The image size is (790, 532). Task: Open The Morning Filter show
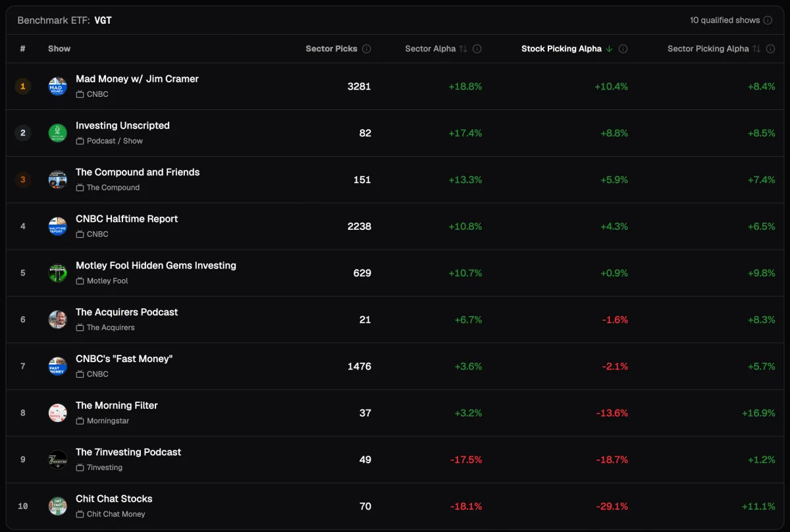[x=117, y=406]
